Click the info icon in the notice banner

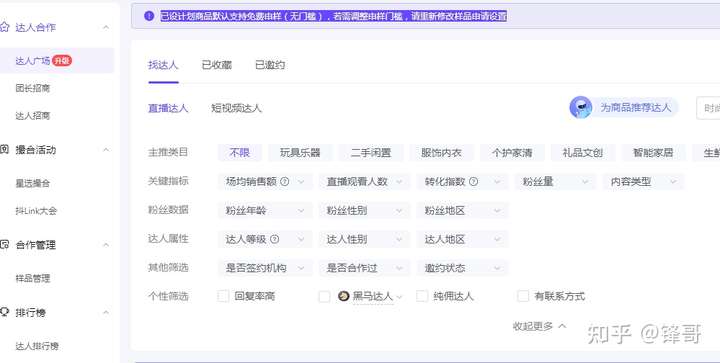tap(149, 16)
